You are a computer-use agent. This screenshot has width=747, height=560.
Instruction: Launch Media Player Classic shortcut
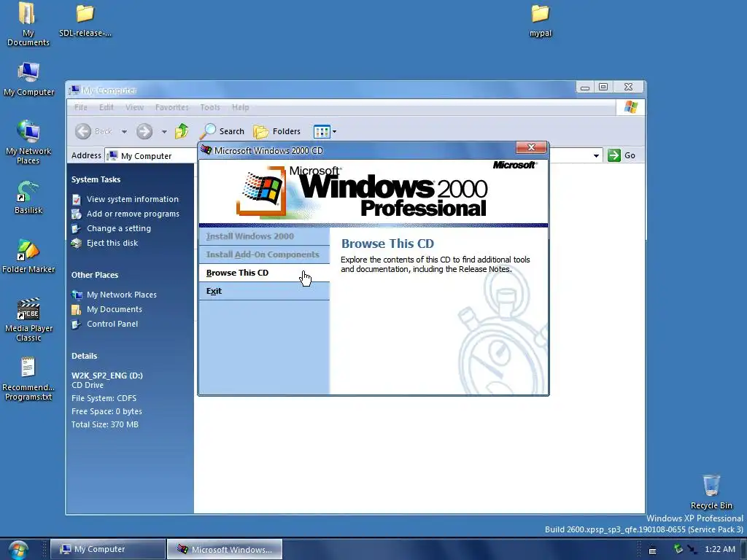click(28, 319)
